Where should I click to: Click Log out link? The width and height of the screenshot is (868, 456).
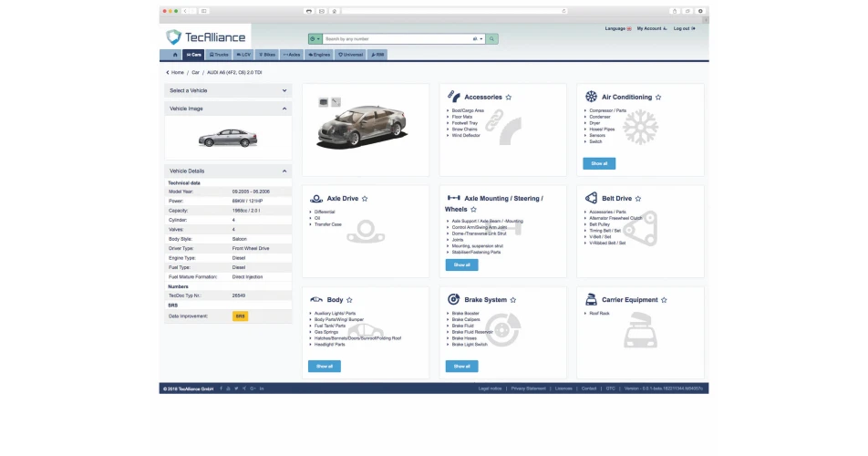coord(684,28)
